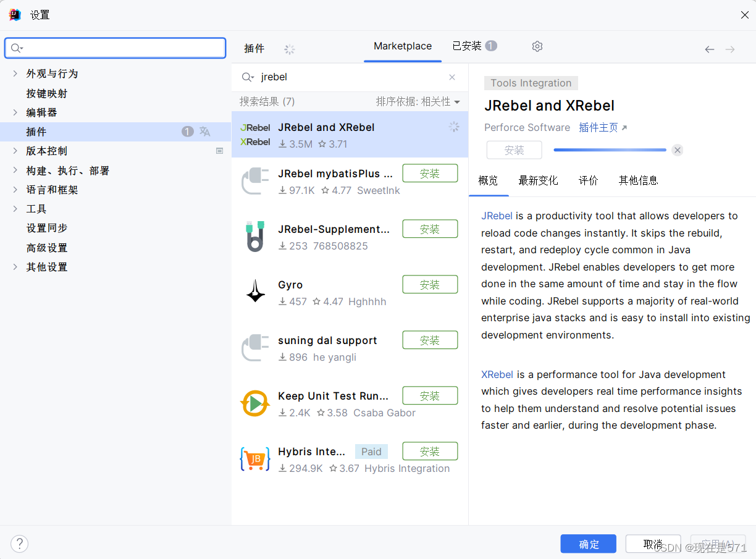Click the translate icon on 插件 row
This screenshot has height=559, width=756.
click(x=205, y=132)
